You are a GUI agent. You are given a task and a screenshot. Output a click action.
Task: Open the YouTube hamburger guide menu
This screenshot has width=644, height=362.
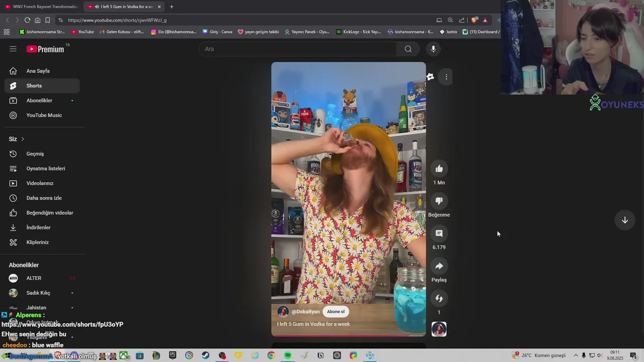(13, 49)
